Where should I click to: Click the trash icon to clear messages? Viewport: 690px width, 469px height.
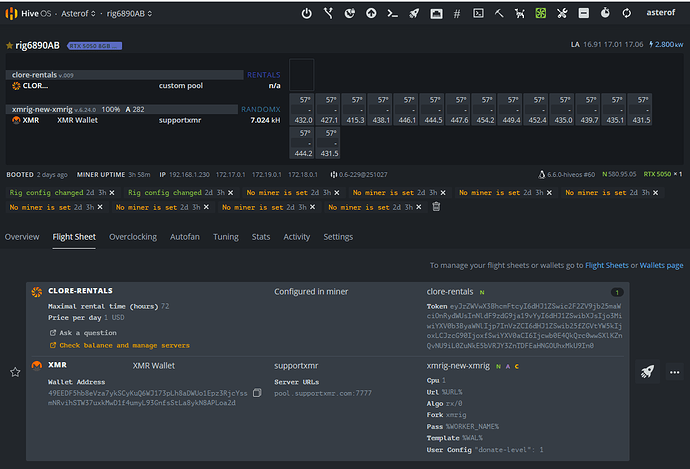point(436,207)
